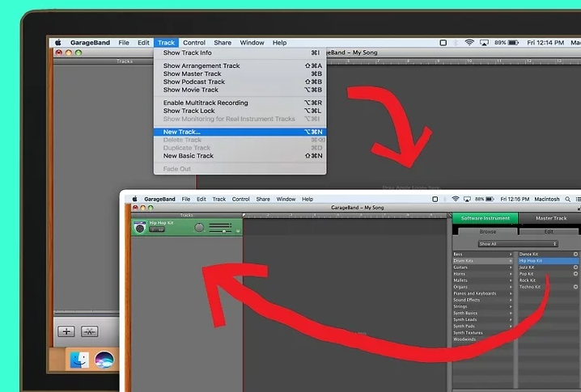Switch to the Master Track tab
The image size is (581, 392).
pyautogui.click(x=550, y=218)
